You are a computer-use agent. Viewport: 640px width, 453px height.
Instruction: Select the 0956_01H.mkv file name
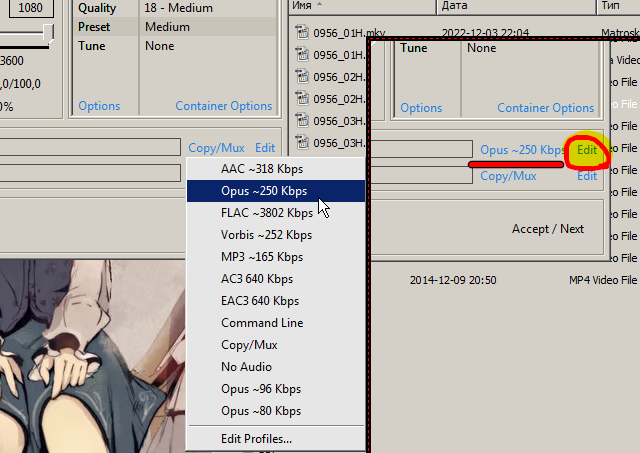[349, 33]
